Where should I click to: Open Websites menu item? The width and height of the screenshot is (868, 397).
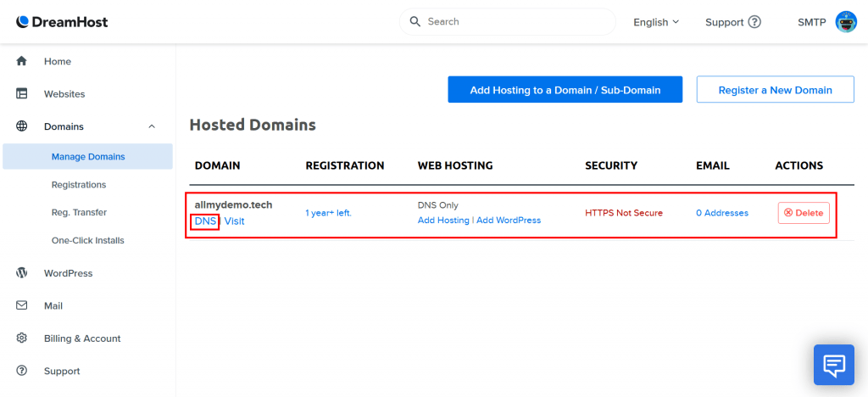64,94
